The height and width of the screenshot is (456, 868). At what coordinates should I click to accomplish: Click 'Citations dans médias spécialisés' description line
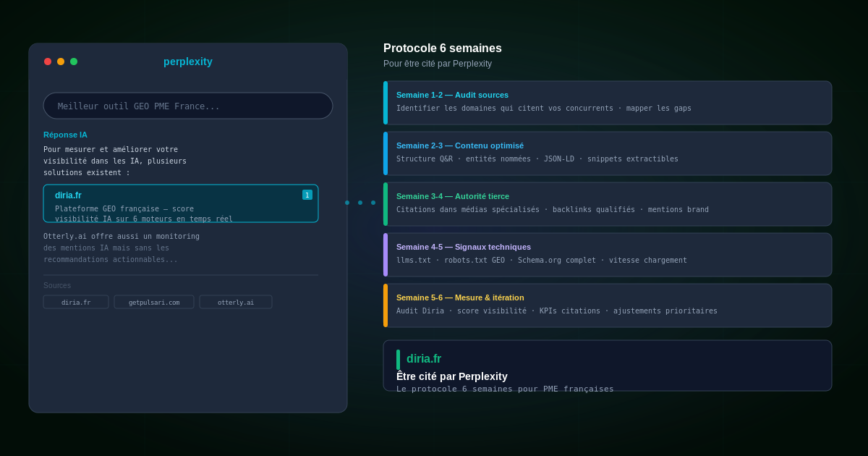coord(553,209)
